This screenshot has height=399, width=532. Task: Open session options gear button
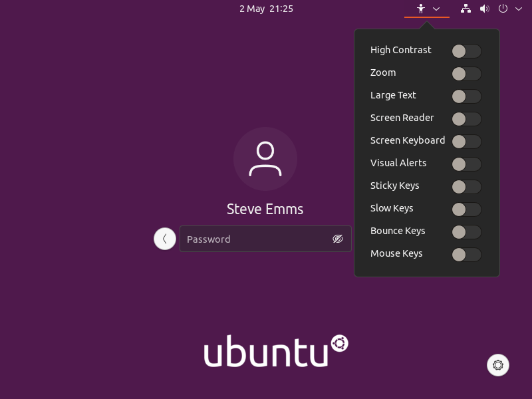[x=497, y=365]
